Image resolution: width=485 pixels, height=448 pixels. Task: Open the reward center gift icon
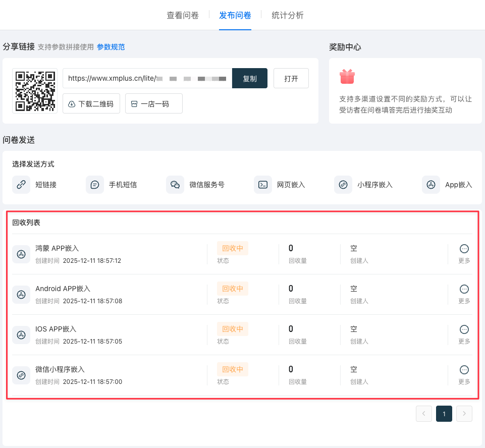[347, 77]
